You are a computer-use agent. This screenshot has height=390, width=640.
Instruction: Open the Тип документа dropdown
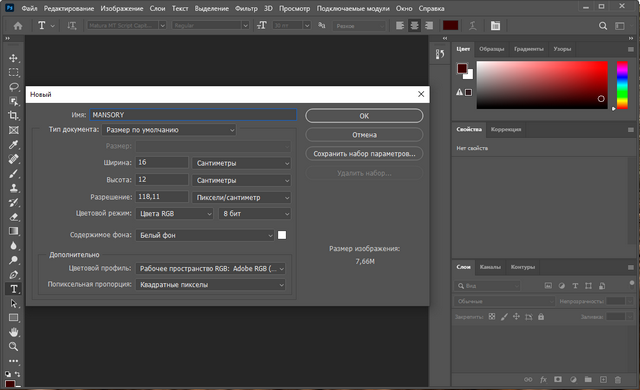click(169, 130)
